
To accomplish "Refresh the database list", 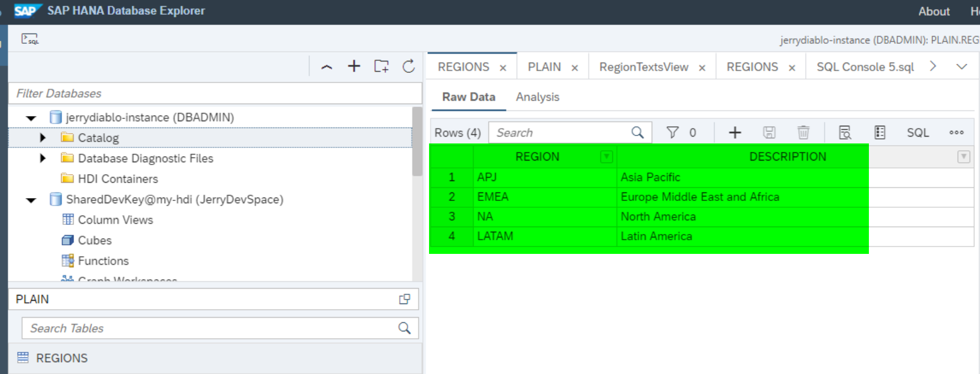I will [409, 66].
